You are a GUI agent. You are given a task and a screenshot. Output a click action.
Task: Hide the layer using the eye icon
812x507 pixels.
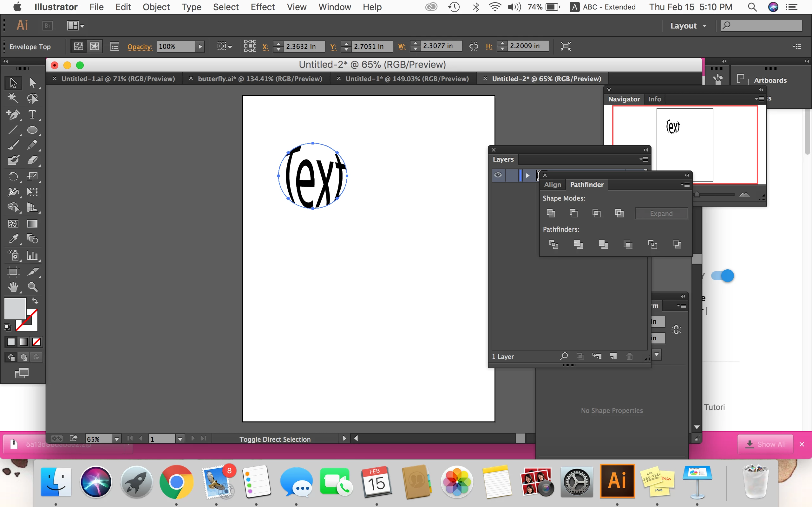498,175
